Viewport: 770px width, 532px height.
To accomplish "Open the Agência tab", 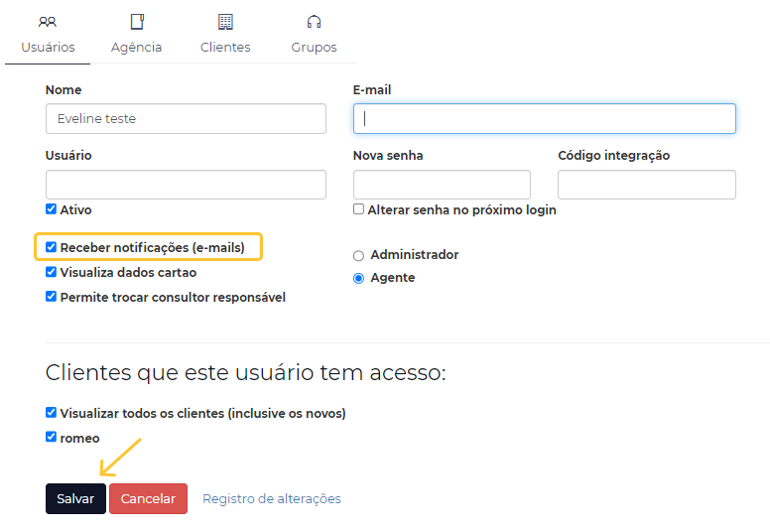I will pyautogui.click(x=137, y=34).
